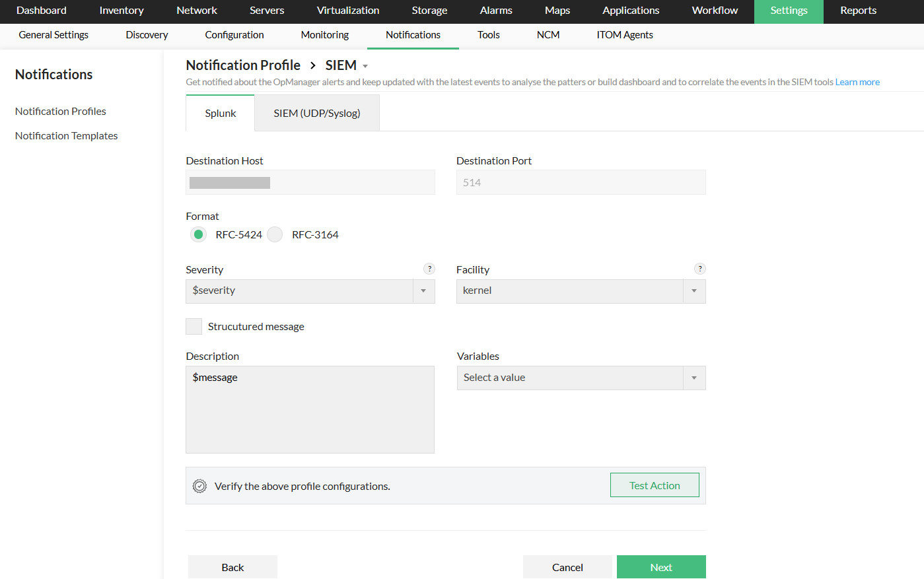
Task: Click the Back button
Action: (x=232, y=567)
